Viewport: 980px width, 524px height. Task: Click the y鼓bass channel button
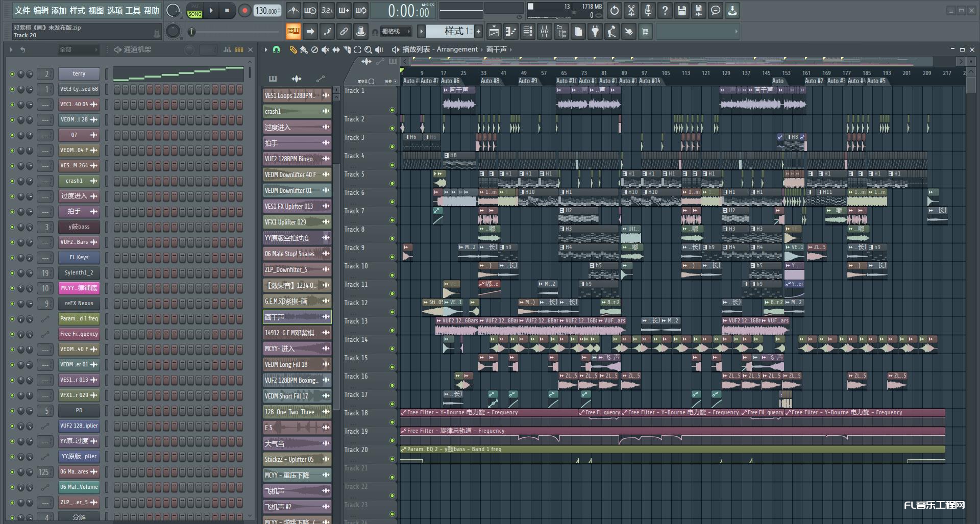79,227
